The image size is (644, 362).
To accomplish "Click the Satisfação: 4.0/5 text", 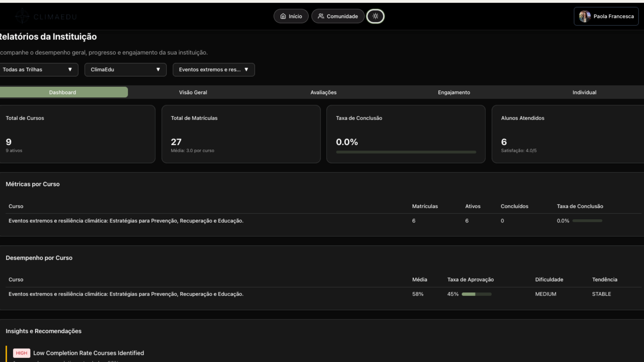I will point(519,150).
